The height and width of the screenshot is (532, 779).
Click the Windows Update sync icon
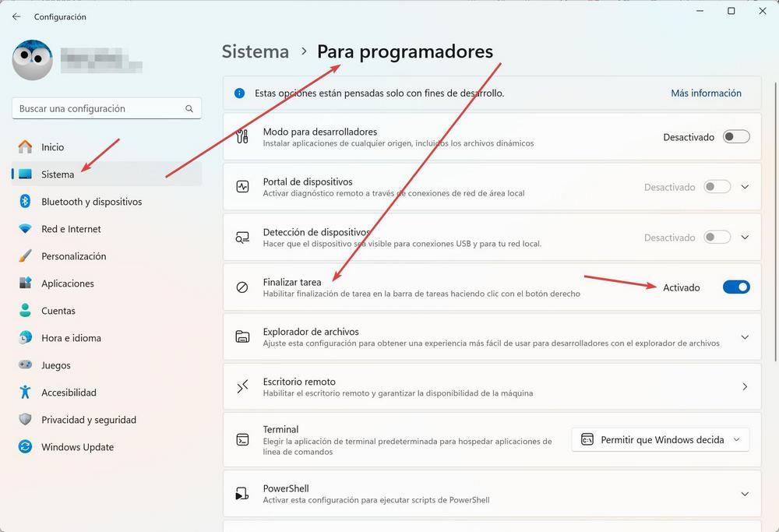tap(25, 446)
